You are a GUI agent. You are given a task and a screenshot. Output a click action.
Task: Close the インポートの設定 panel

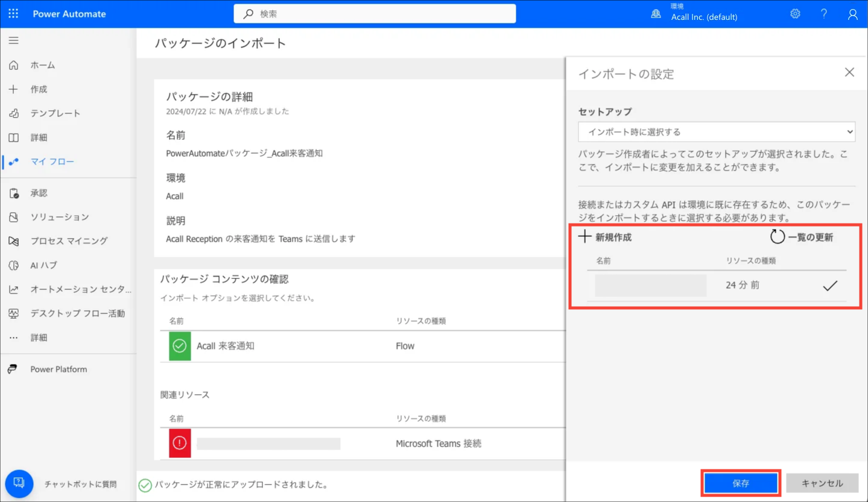pos(849,72)
